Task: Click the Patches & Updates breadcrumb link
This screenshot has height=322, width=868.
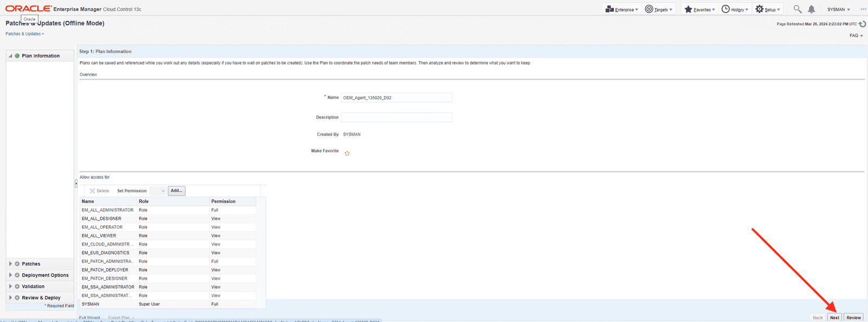Action: click(23, 34)
